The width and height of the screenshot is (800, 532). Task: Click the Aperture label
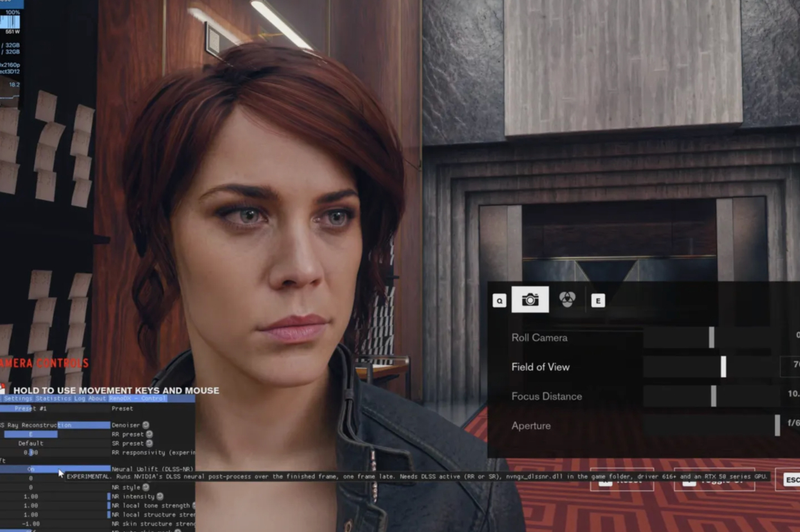coord(531,426)
